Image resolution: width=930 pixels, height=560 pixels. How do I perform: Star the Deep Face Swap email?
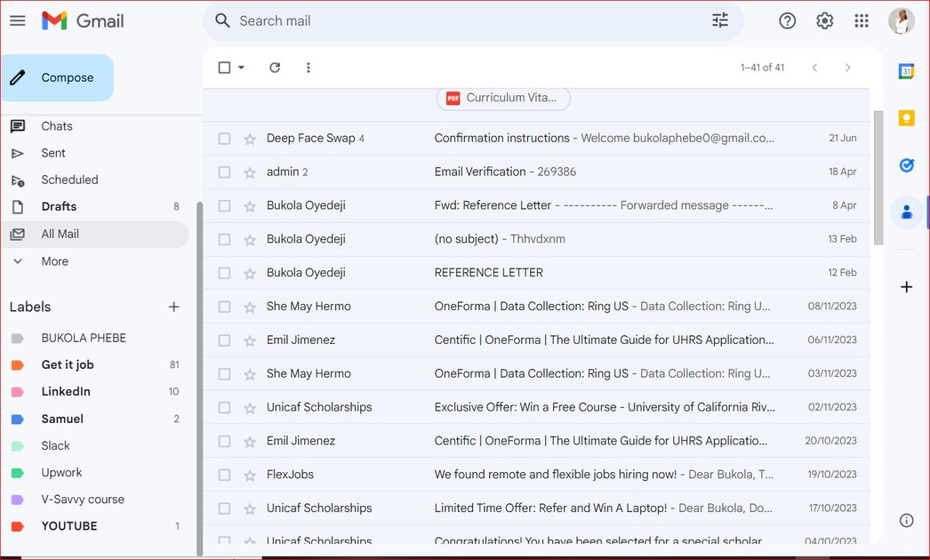coord(250,139)
